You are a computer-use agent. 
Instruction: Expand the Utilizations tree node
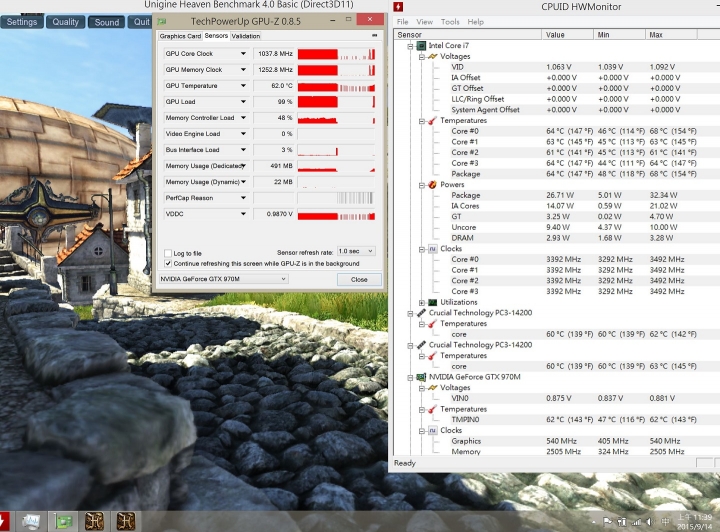422,302
